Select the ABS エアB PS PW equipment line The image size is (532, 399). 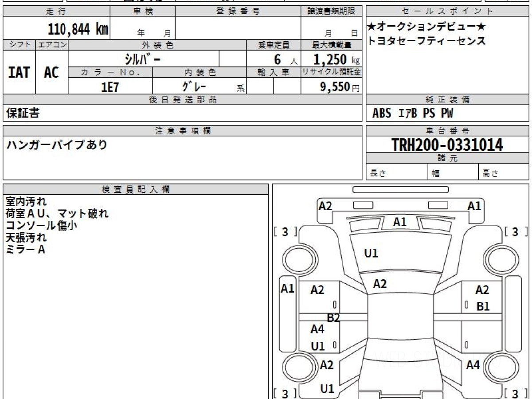(413, 113)
